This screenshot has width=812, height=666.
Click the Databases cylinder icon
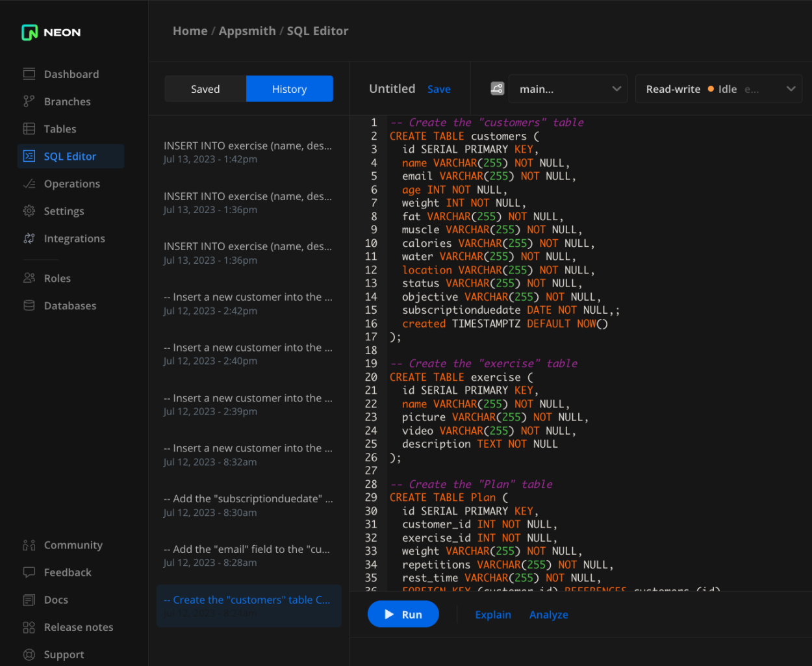(29, 305)
